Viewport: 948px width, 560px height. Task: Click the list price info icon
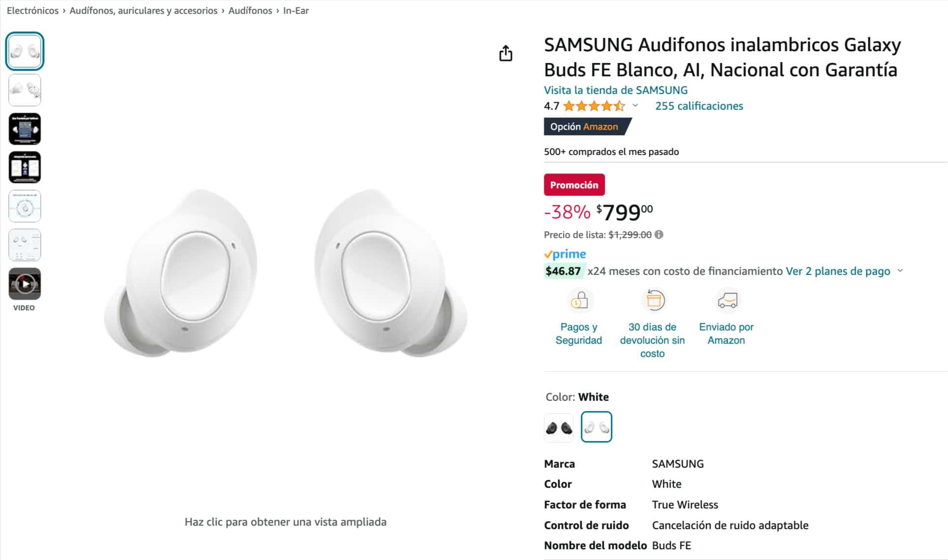coord(659,235)
